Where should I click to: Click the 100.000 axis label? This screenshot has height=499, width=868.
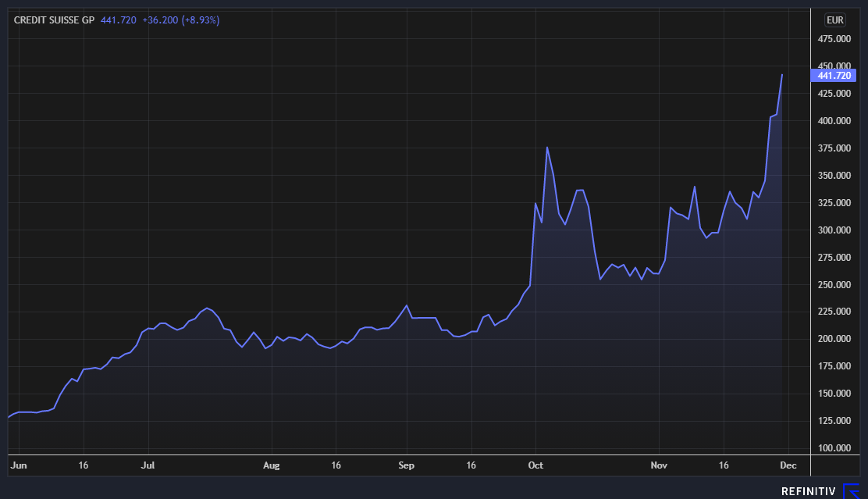pos(834,448)
